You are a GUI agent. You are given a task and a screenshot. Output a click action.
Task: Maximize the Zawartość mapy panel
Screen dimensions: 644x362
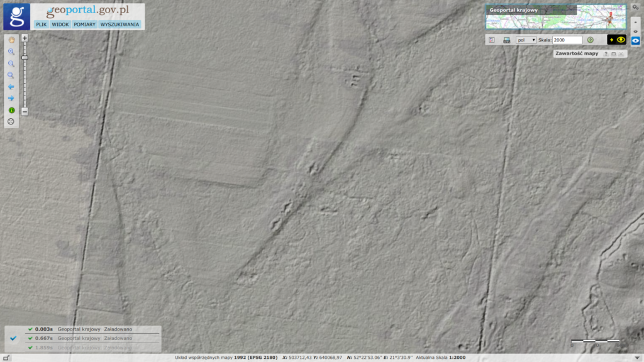pyautogui.click(x=614, y=54)
